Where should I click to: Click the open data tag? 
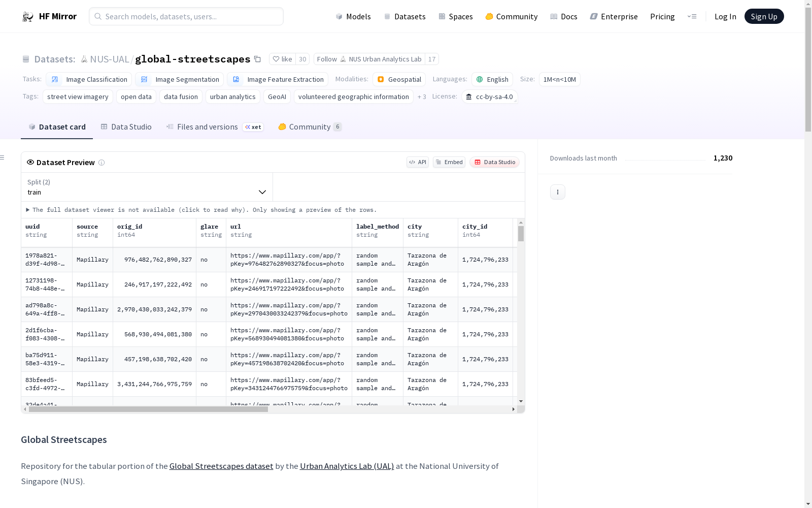[x=136, y=97]
